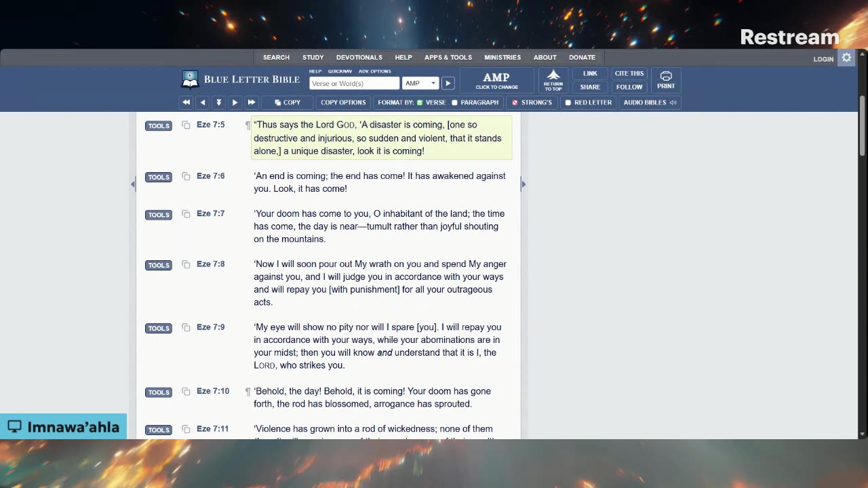Click the Imnawa'ahla screen-share monitor icon
This screenshot has height=488, width=868.
14,427
